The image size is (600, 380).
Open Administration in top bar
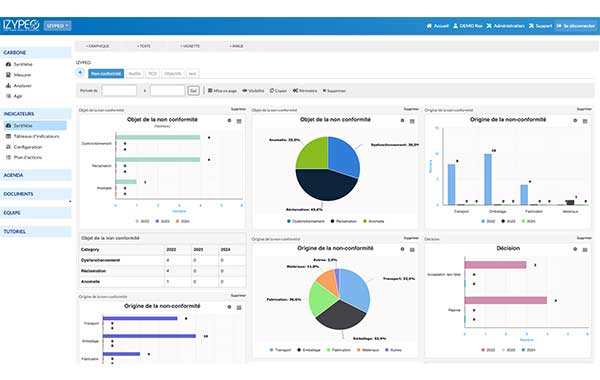505,26
